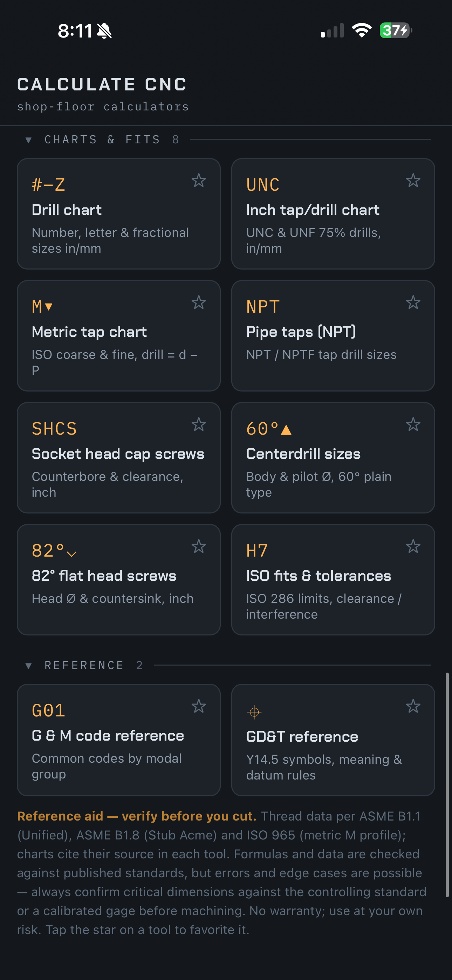This screenshot has width=452, height=980.
Task: Open the M▾ metric icon label
Action: 42,307
